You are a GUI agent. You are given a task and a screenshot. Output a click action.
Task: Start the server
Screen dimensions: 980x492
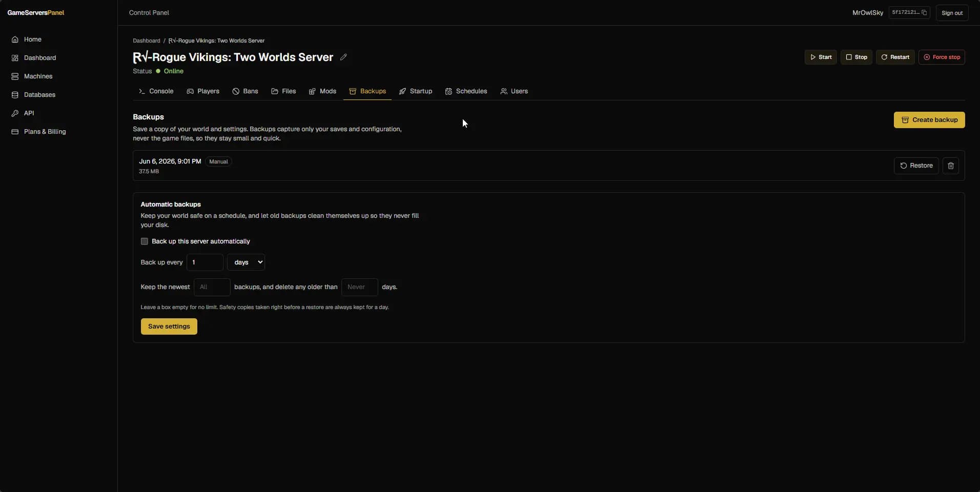pyautogui.click(x=821, y=57)
